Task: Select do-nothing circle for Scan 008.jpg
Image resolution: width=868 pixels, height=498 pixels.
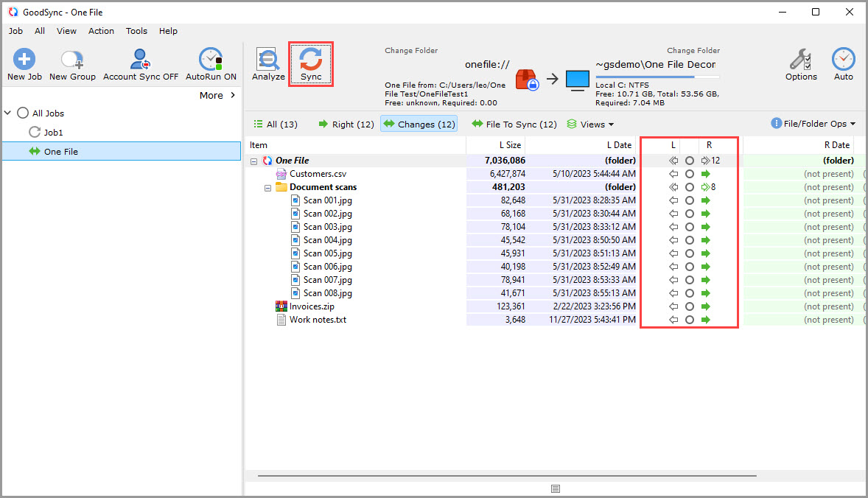Action: pyautogui.click(x=689, y=293)
